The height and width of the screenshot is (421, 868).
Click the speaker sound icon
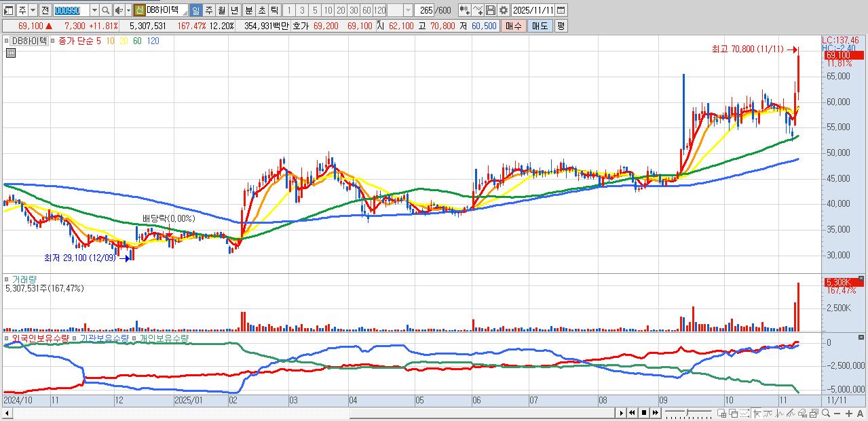119,10
